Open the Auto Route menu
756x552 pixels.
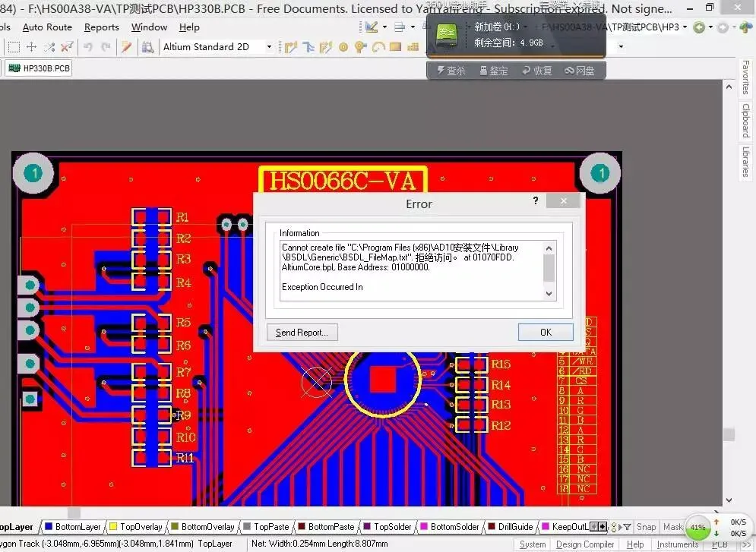pyautogui.click(x=47, y=27)
